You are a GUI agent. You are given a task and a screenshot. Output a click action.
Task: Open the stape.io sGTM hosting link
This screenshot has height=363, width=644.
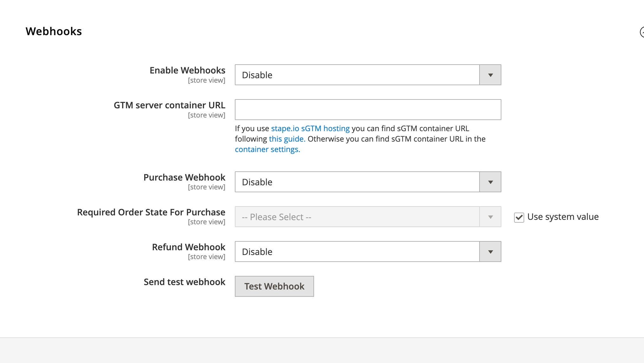coord(310,128)
